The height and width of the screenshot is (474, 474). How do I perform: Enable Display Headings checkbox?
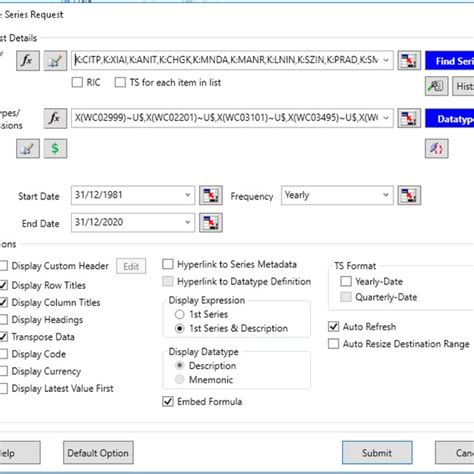point(3,320)
